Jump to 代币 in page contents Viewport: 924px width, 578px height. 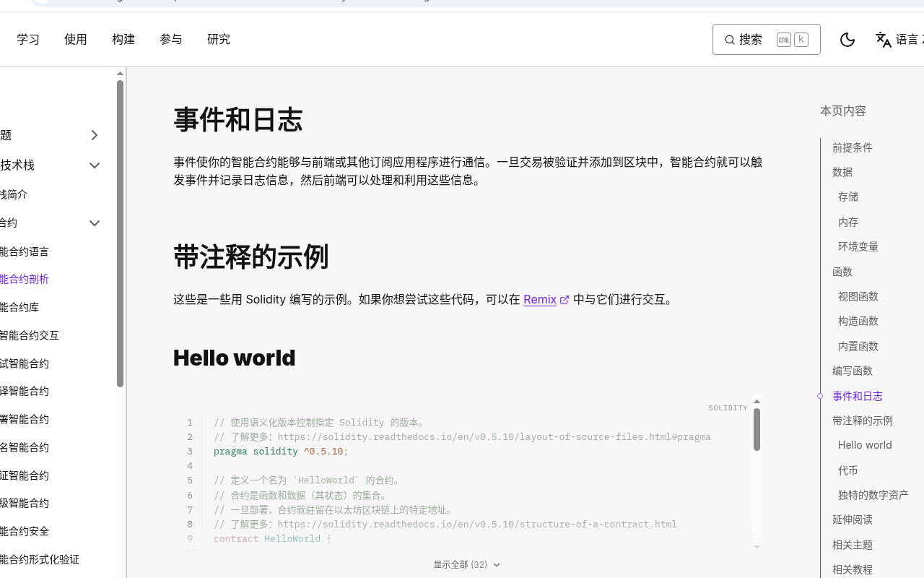[848, 470]
